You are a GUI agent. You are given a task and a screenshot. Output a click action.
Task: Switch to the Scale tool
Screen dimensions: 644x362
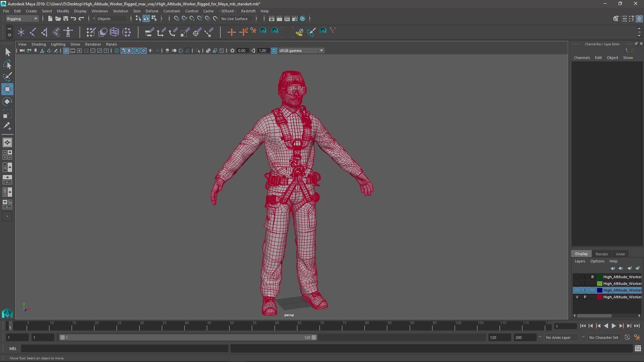coord(7,114)
